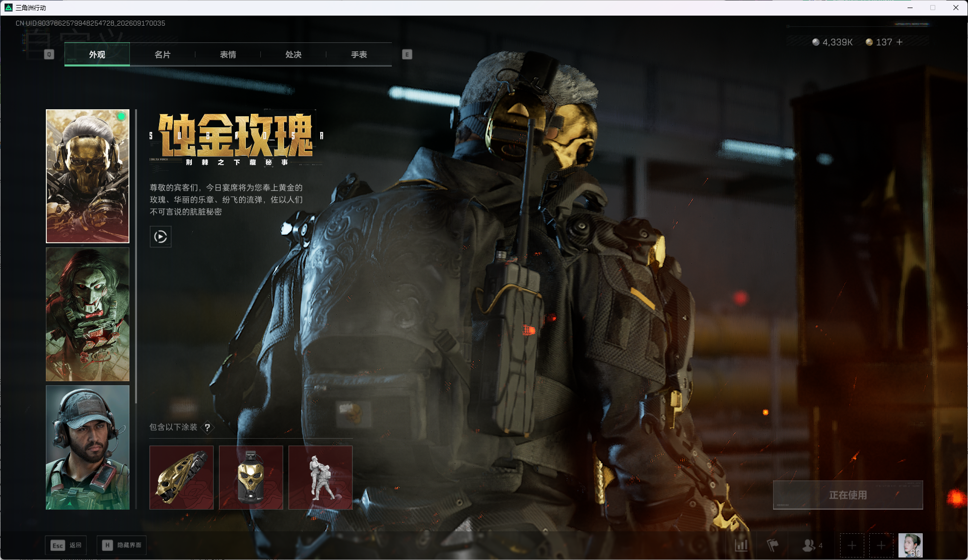
Task: Switch to the 外观 tab
Action: [97, 54]
